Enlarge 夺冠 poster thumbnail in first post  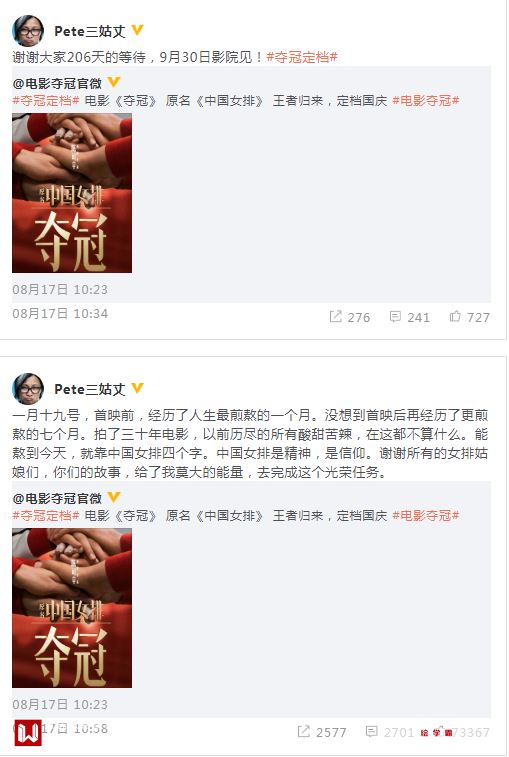click(72, 193)
